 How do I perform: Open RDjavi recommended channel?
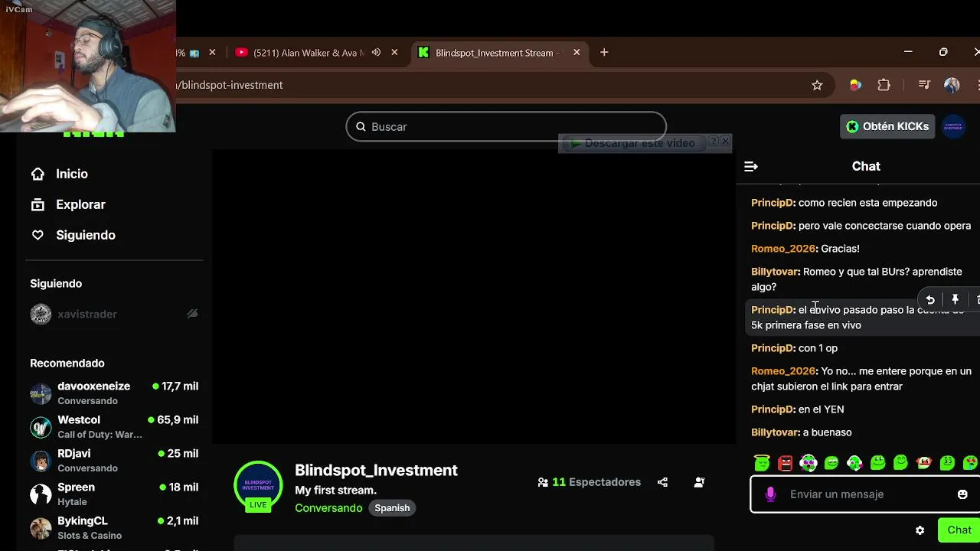[x=113, y=460]
